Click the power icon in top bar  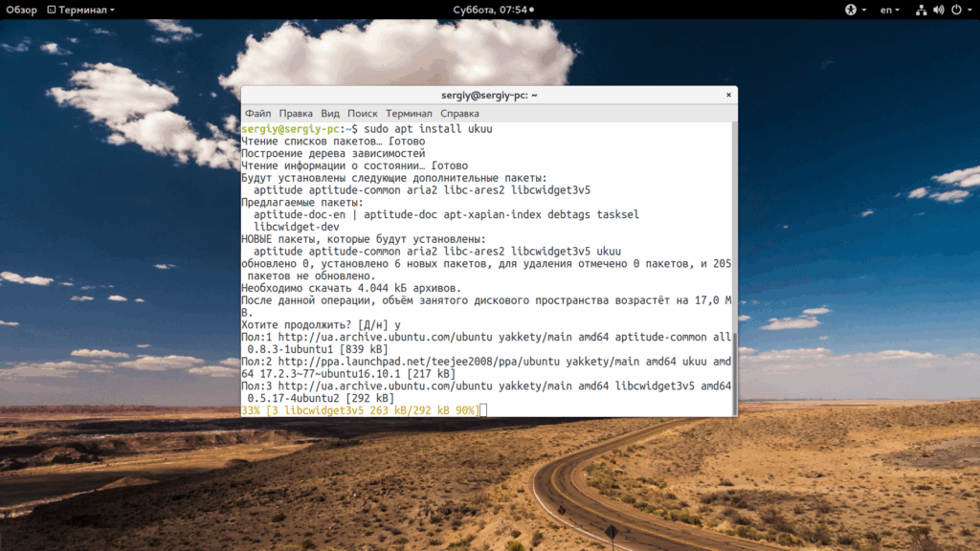click(956, 10)
